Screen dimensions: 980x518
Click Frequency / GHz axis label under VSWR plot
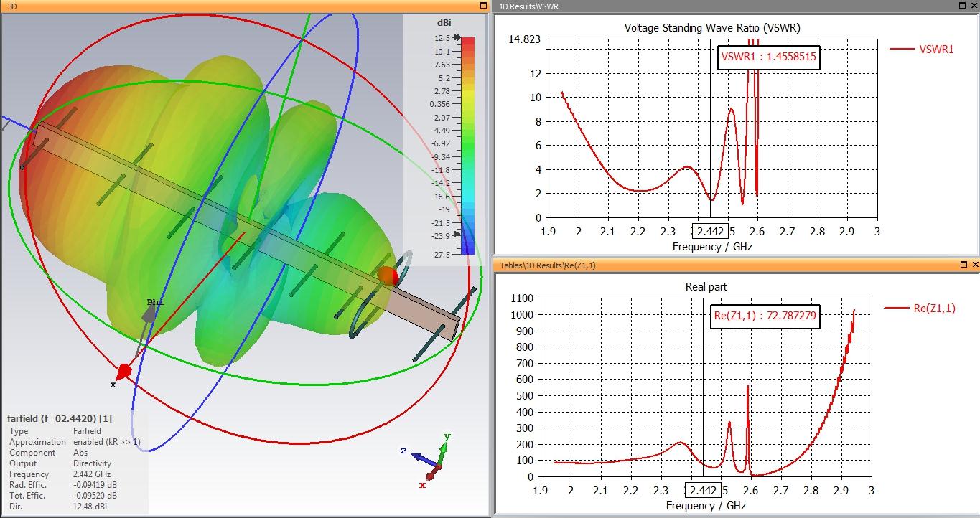pos(712,247)
